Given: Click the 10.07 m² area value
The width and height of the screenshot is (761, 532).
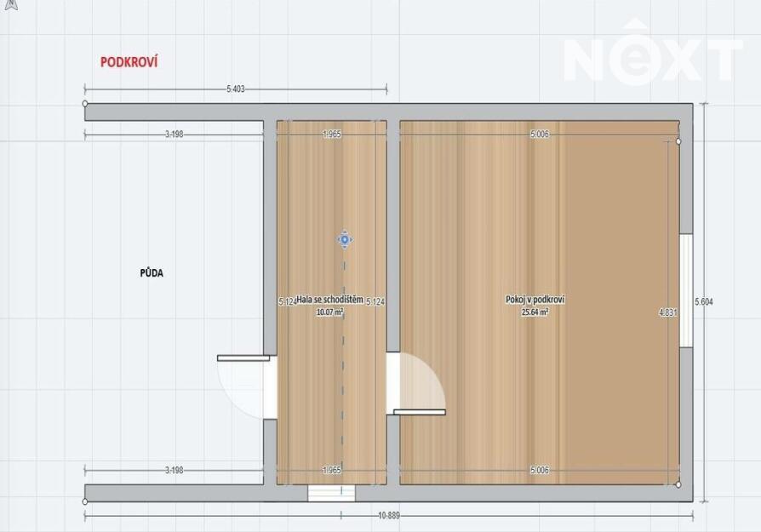Looking at the screenshot, I should tap(329, 312).
